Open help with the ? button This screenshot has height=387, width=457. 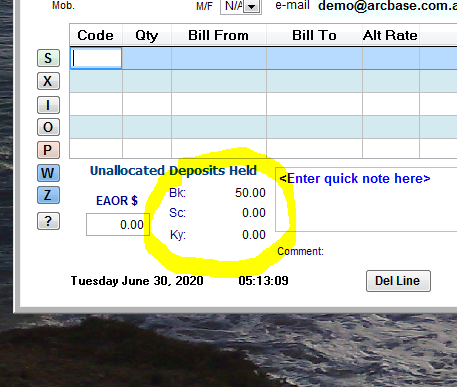pyautogui.click(x=48, y=221)
